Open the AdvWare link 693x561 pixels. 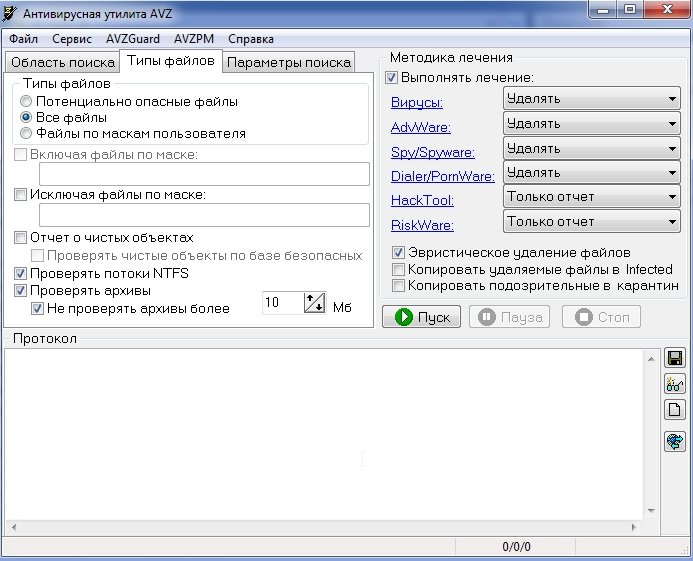[x=421, y=127]
